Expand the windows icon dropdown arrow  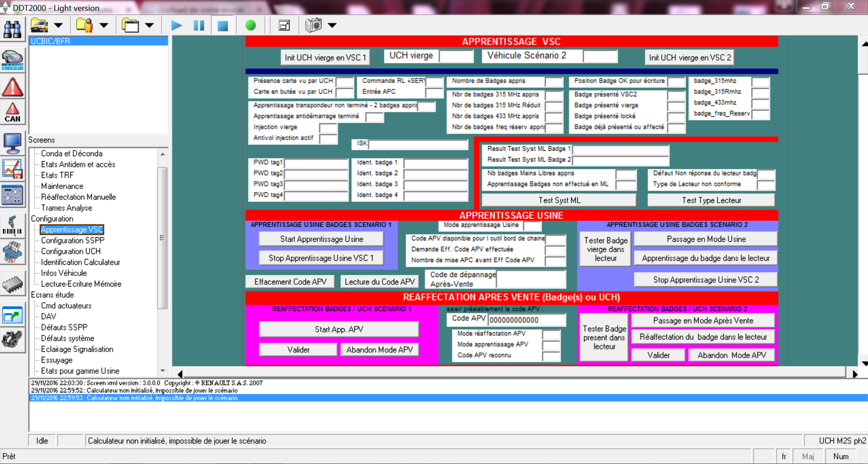coord(149,25)
